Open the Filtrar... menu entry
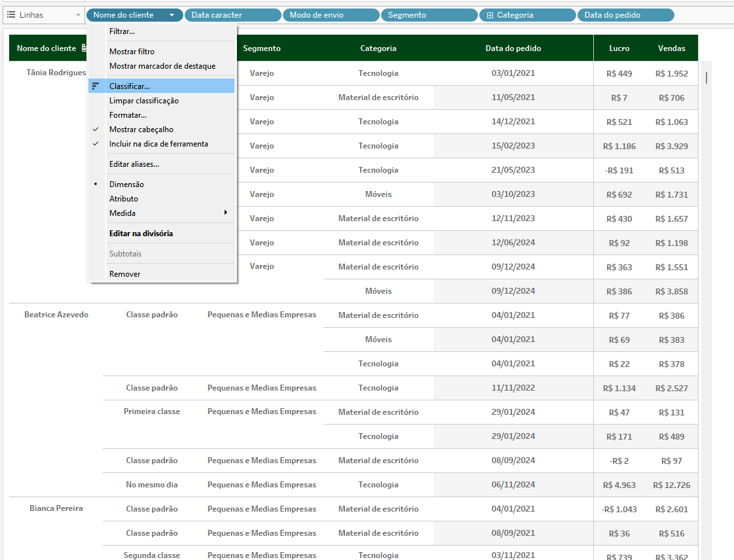The height and width of the screenshot is (560, 734). [122, 31]
